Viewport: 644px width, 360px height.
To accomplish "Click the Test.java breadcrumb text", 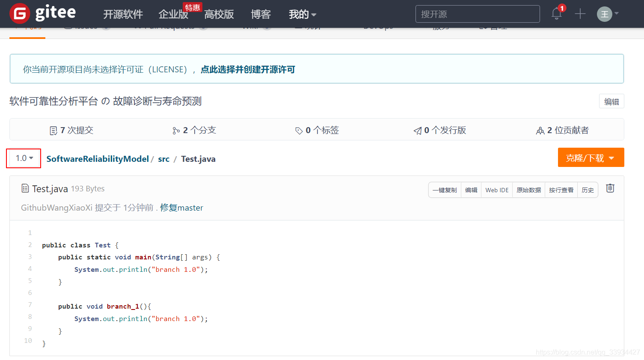I will coord(198,159).
